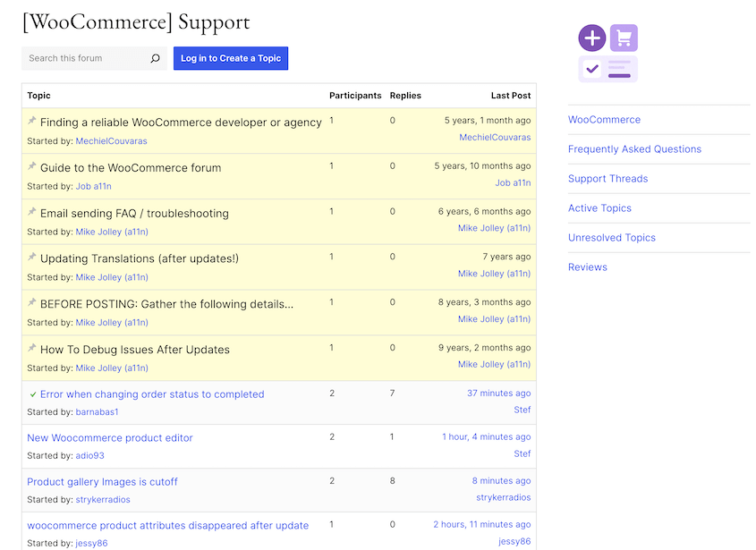Open Error when changing order status to completed

[x=152, y=394]
